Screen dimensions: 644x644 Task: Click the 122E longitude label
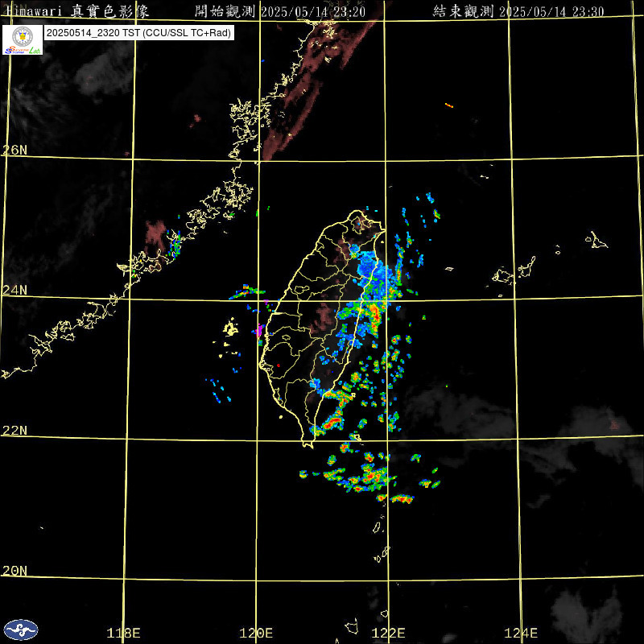(x=388, y=633)
